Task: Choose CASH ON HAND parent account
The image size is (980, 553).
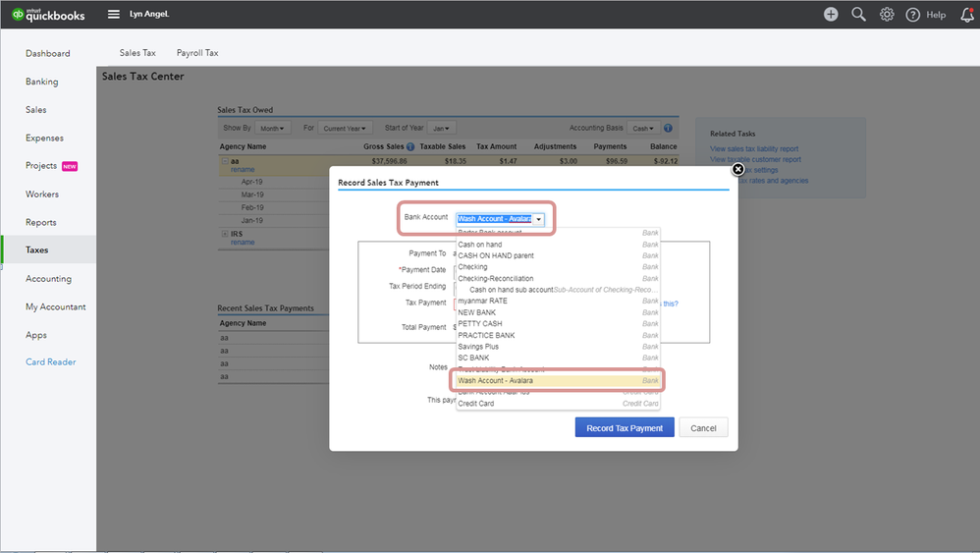Action: 558,255
